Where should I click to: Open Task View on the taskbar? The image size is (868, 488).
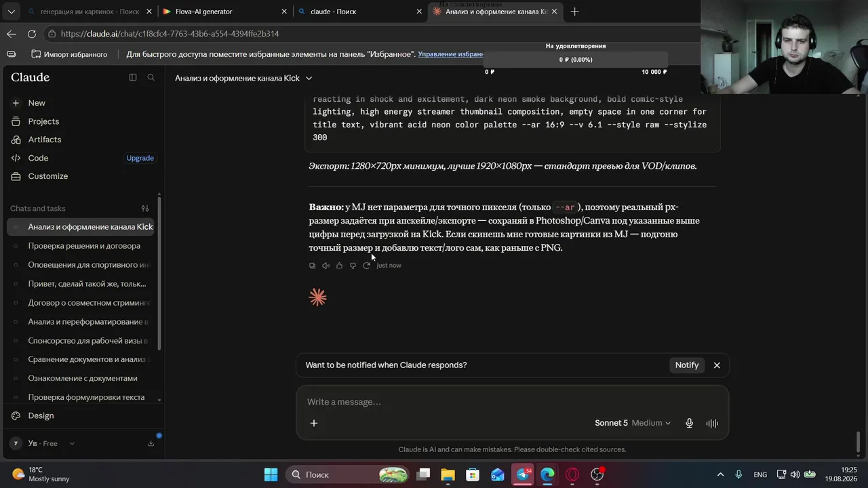[423, 474]
